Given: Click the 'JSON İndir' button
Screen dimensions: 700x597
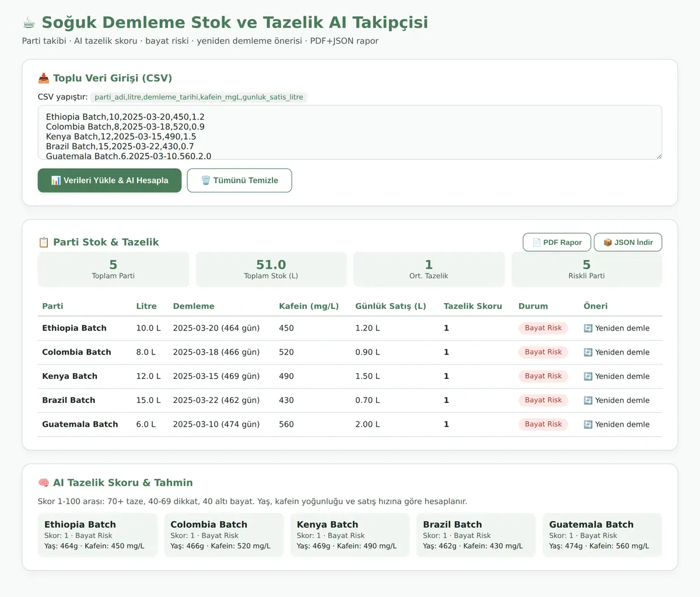Looking at the screenshot, I should pos(628,242).
